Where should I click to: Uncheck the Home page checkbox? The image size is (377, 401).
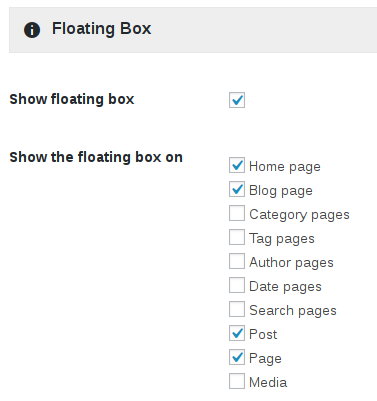coord(237,165)
